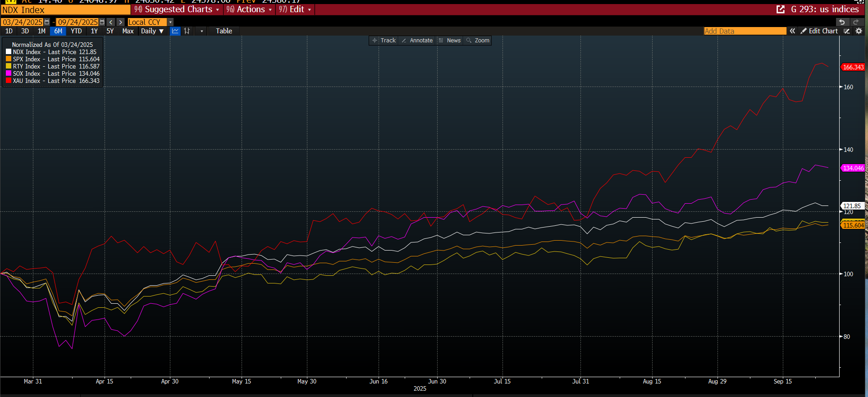The width and height of the screenshot is (868, 397).
Task: Select the YTD time range tab
Action: [76, 31]
